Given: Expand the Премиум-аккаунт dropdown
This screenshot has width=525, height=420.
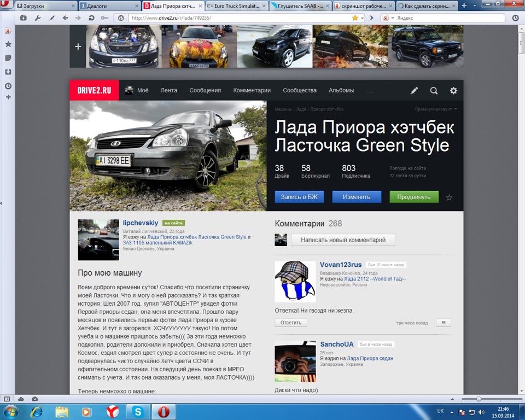Looking at the screenshot, I should point(436,109).
